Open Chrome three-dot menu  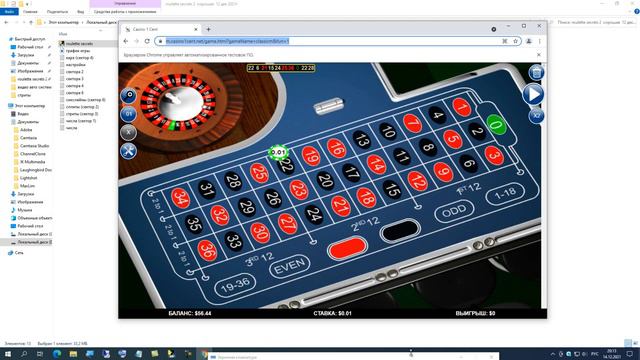coord(540,41)
